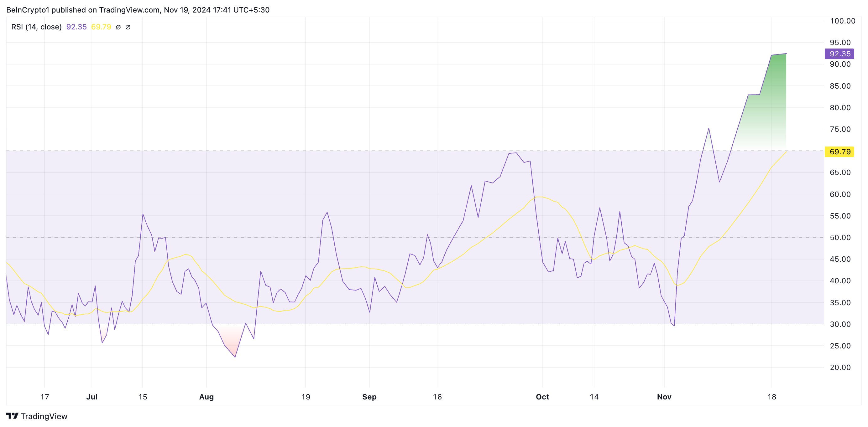Click the TradingView logo icon at bottom-left

[12, 416]
